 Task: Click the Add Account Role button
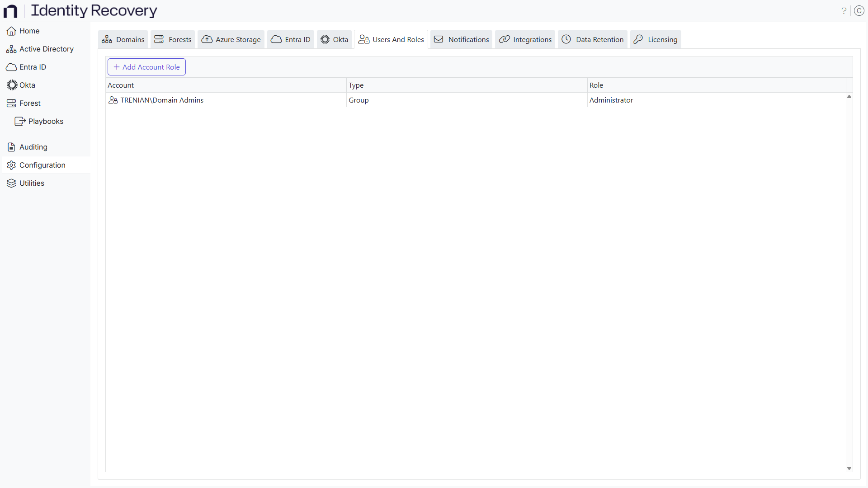146,66
